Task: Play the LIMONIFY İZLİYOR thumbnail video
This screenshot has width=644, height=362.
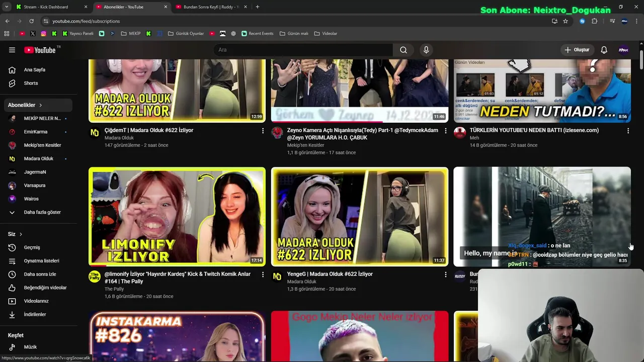Action: [x=177, y=216]
